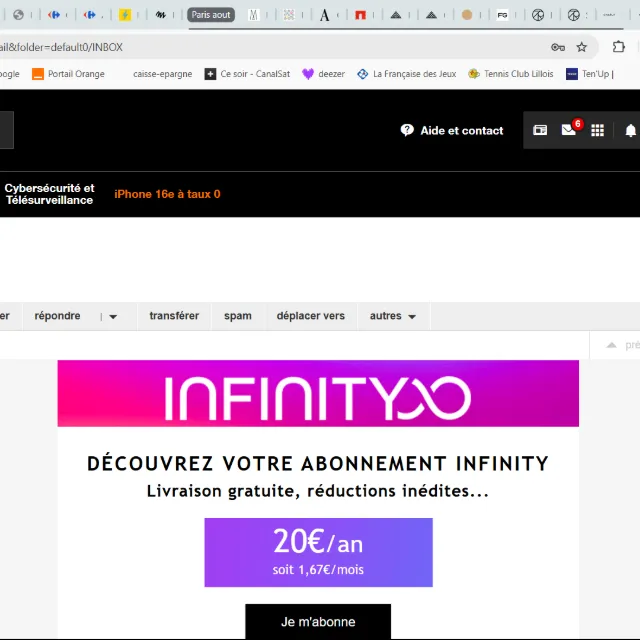Click the Tennis Club Lillois favicon
The width and height of the screenshot is (640, 640).
[474, 74]
